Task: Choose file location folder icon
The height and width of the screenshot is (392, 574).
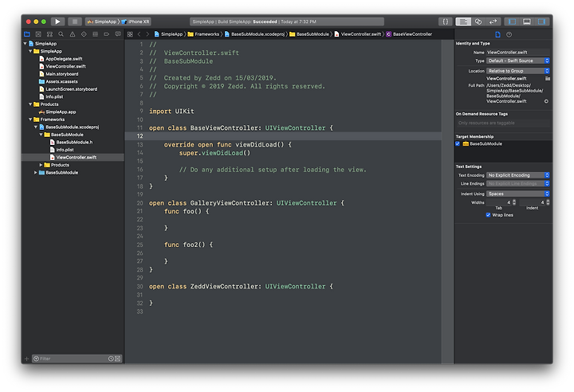Action: click(x=548, y=78)
